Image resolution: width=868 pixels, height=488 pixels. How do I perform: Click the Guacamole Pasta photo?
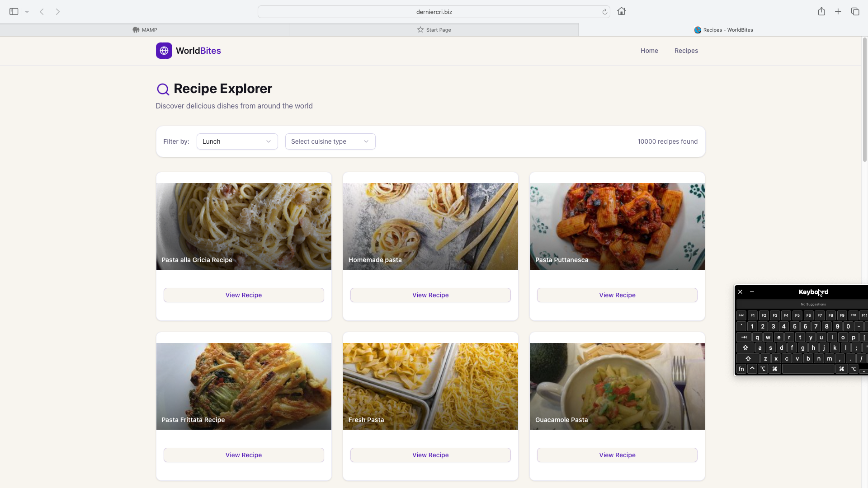point(617,386)
